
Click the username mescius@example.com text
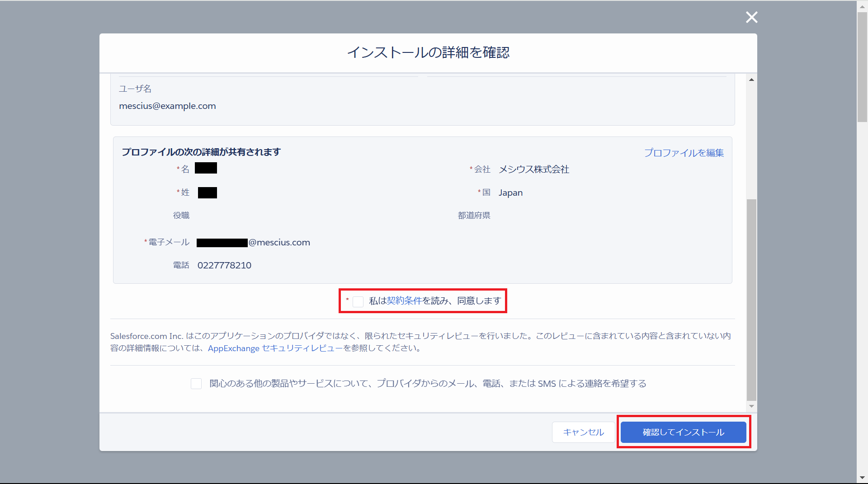(167, 106)
